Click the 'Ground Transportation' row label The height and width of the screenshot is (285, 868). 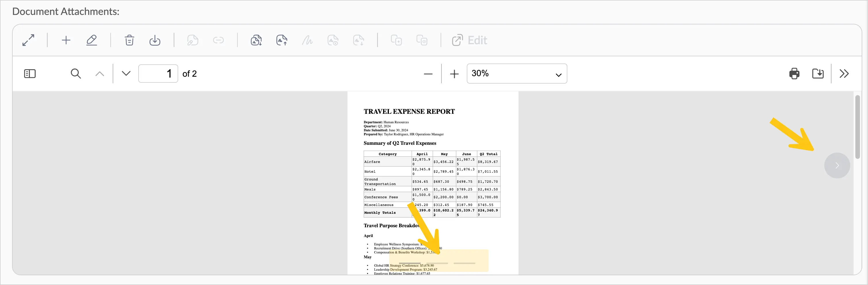point(380,182)
